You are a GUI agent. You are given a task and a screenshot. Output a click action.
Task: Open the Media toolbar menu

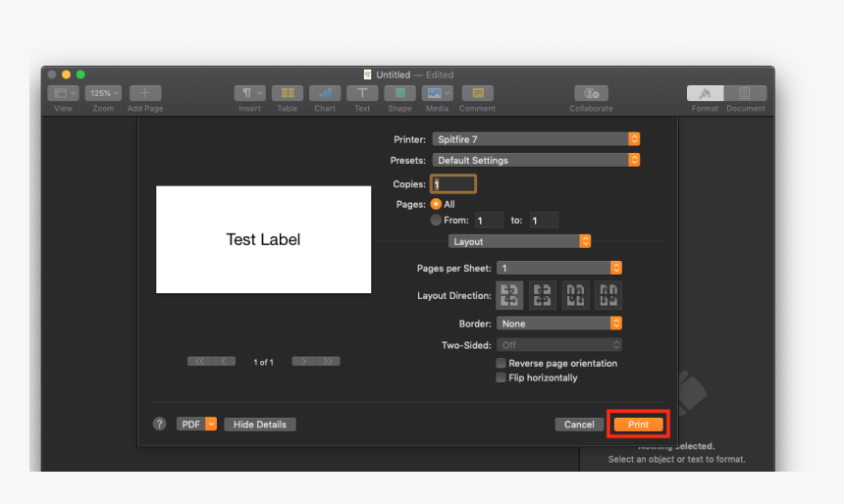(437, 93)
